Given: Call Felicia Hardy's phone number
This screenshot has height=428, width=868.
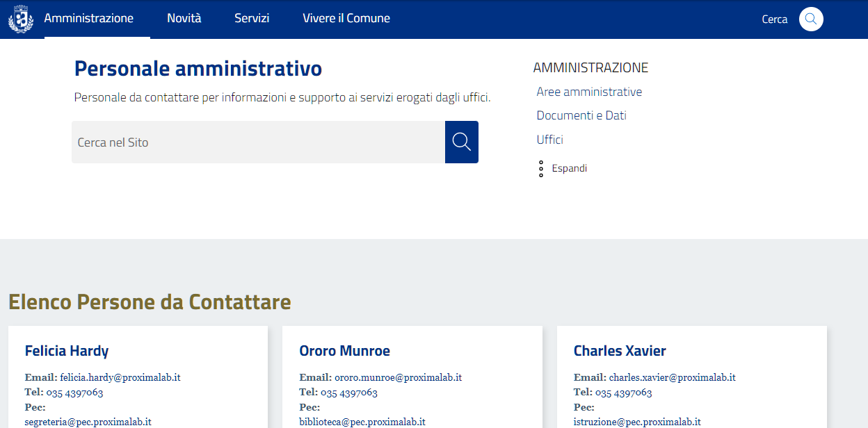Looking at the screenshot, I should click(74, 393).
